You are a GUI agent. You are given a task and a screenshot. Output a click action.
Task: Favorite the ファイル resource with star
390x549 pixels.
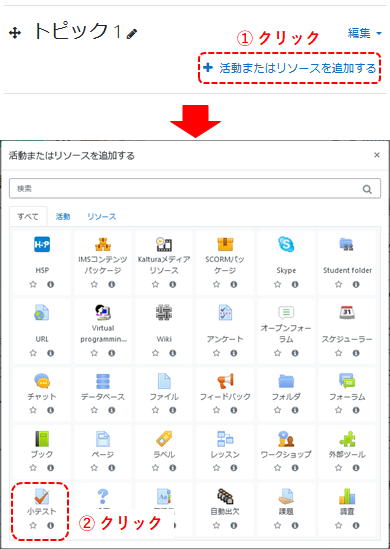[x=155, y=410]
